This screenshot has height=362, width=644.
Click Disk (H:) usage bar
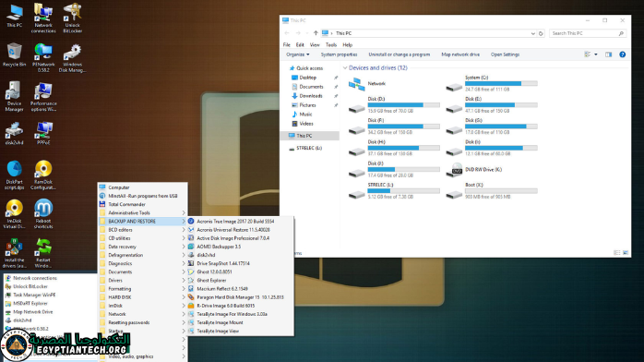coord(404,148)
